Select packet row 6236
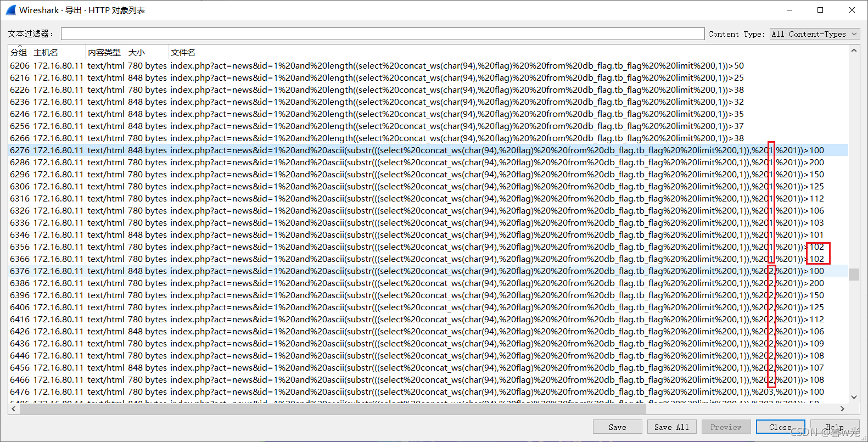The height and width of the screenshot is (442, 868). tap(428, 102)
